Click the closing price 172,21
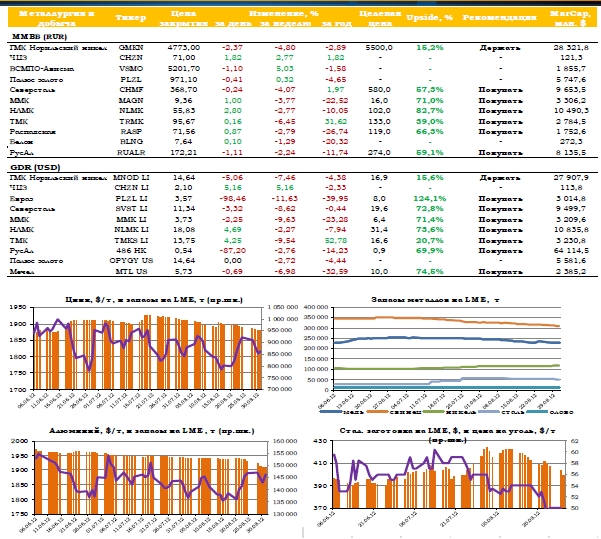Viewport: 601px width, 539px height. 184,153
